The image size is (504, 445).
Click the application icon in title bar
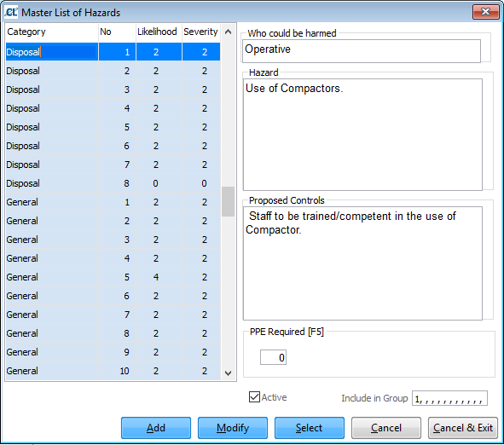pos(11,12)
